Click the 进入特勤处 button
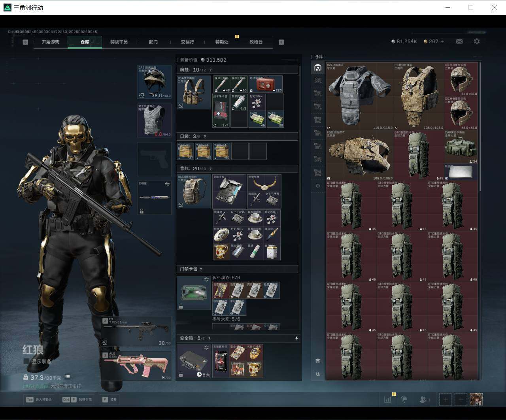Screen dimensions: 506x420 point(39,399)
